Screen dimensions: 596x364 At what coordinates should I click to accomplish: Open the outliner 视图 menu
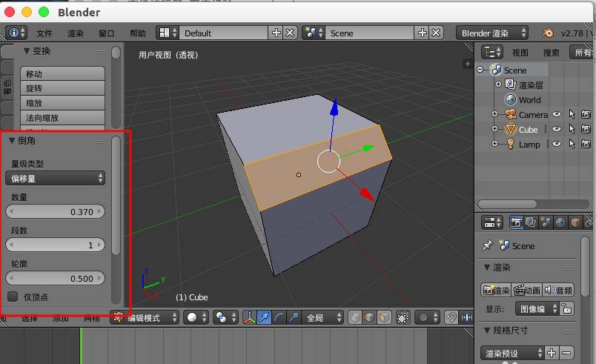point(520,53)
